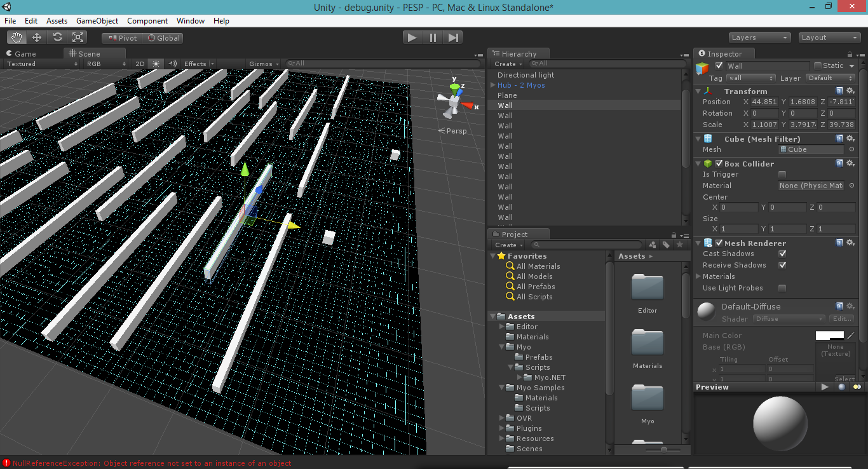Click the Position X value field
The height and width of the screenshot is (469, 868).
(764, 102)
